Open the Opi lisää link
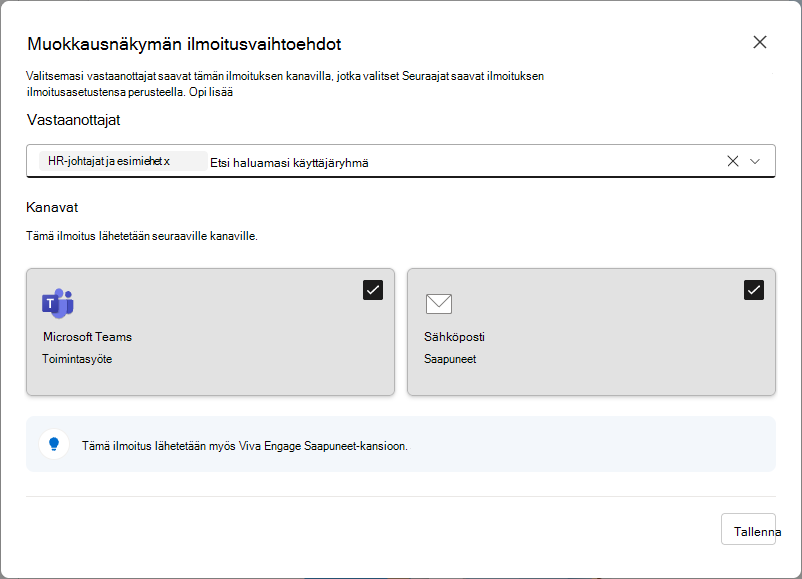 (x=211, y=92)
